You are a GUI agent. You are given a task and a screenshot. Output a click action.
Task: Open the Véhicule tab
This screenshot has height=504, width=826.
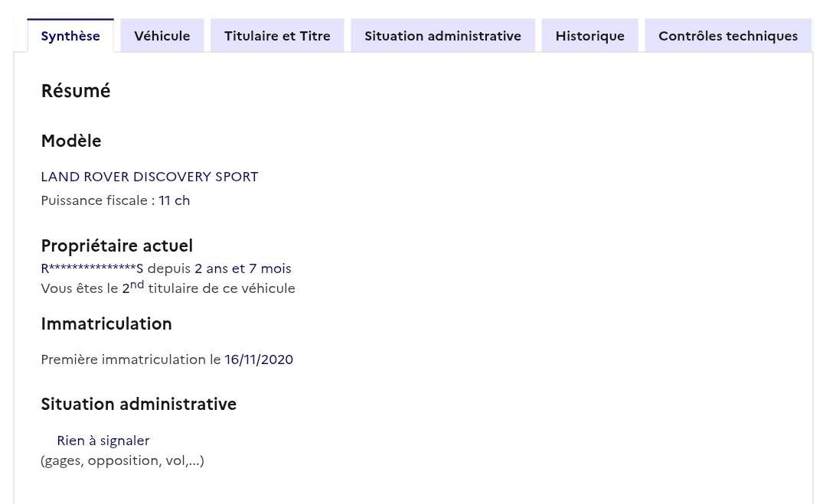[162, 36]
